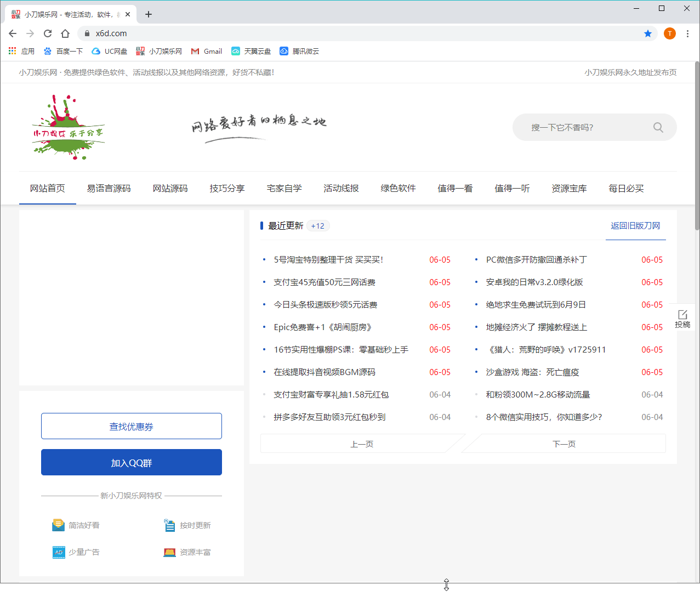Click the 小刀娱乐网 site logo
The height and width of the screenshot is (596, 700).
click(68, 128)
